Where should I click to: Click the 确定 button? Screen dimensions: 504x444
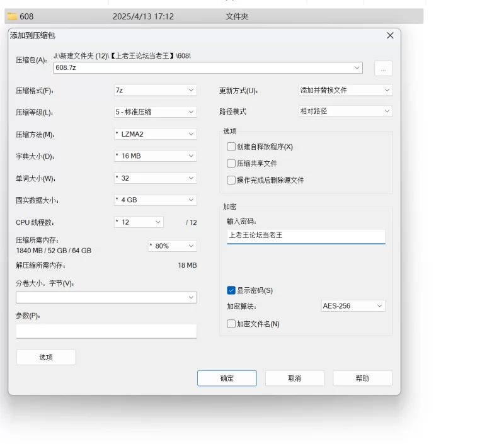coord(227,378)
